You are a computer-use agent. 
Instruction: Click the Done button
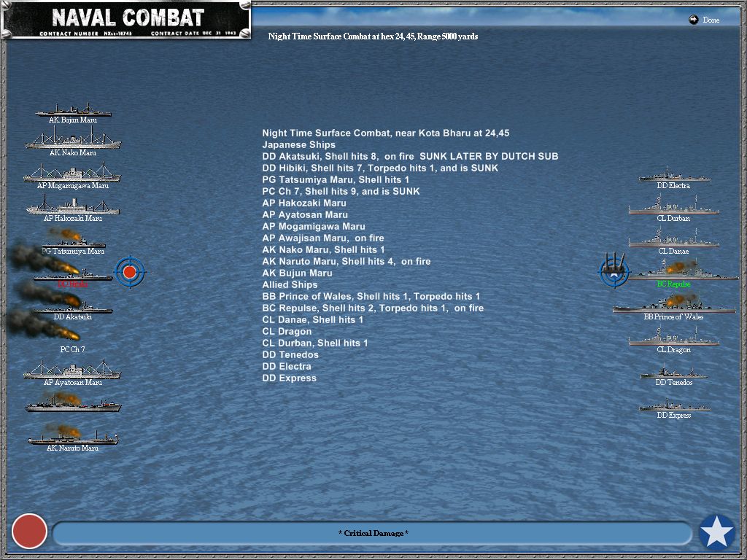click(x=704, y=20)
